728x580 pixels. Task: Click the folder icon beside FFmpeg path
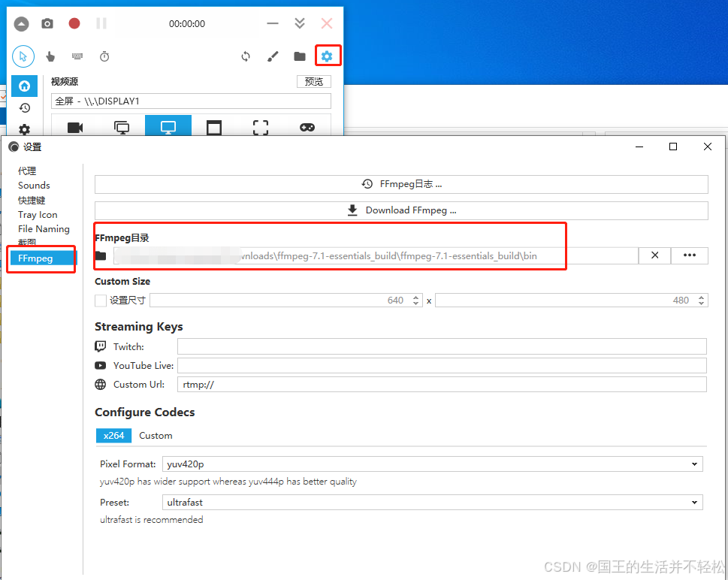click(101, 256)
